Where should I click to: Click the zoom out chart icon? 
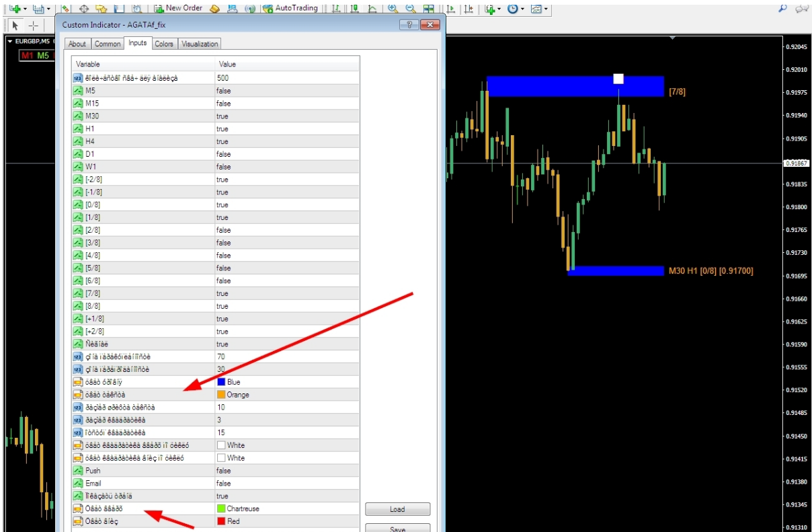click(410, 9)
